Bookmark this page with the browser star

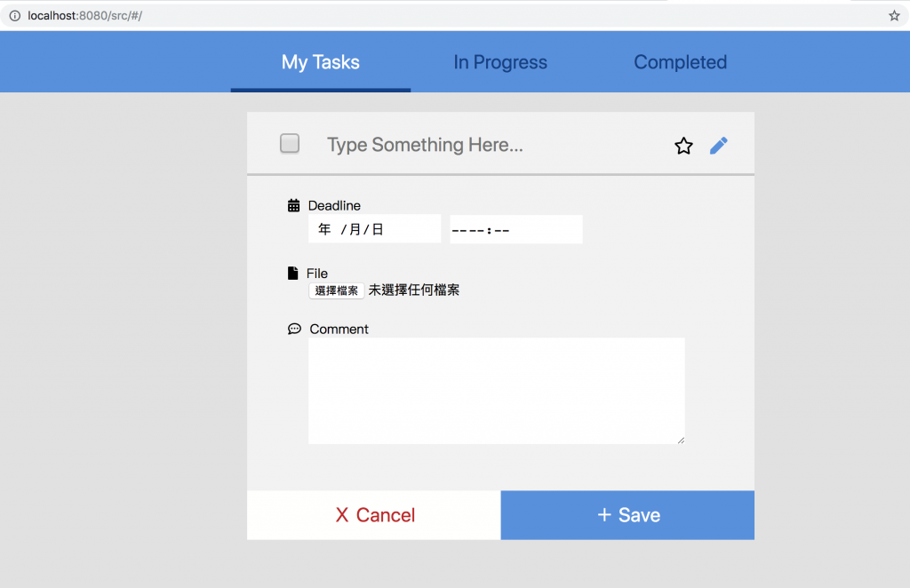click(x=894, y=16)
